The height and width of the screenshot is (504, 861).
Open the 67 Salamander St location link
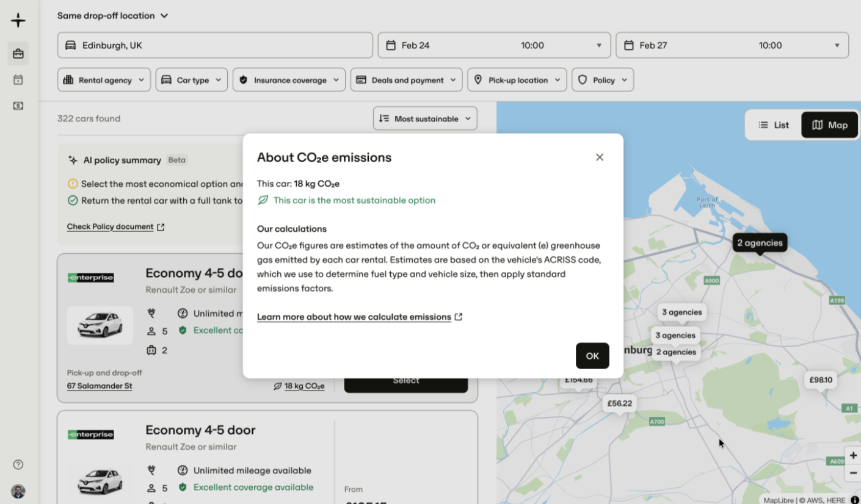(x=100, y=386)
